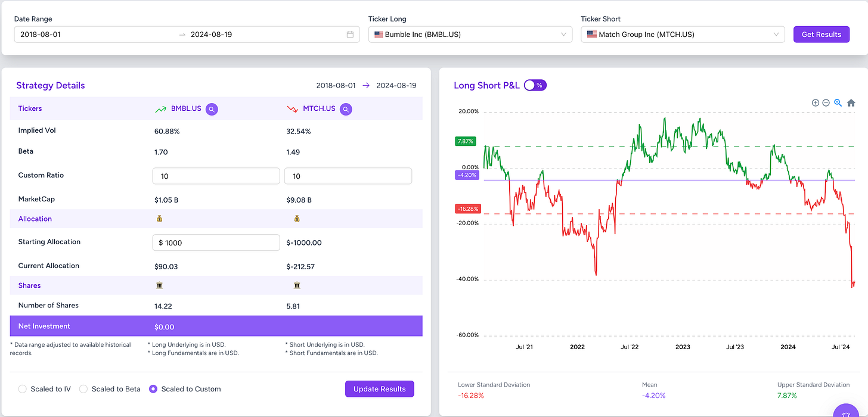The image size is (868, 417).
Task: Click the Jul '22 x-axis label
Action: click(x=630, y=347)
